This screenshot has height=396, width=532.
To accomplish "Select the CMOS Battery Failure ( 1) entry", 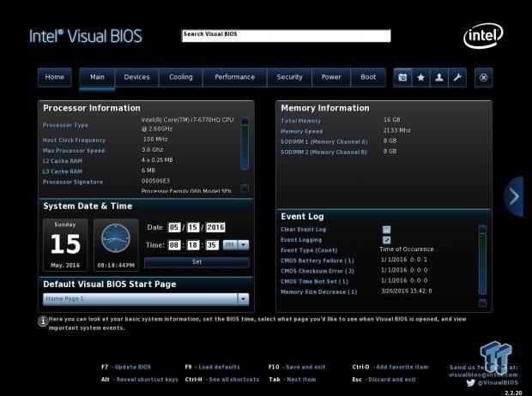I will pos(317,261).
